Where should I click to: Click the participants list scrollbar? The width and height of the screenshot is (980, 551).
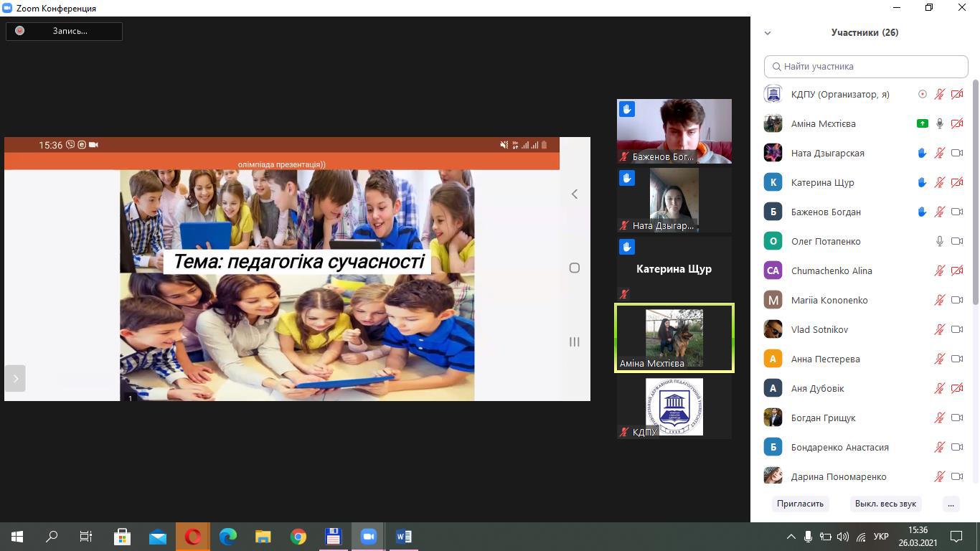click(x=976, y=194)
